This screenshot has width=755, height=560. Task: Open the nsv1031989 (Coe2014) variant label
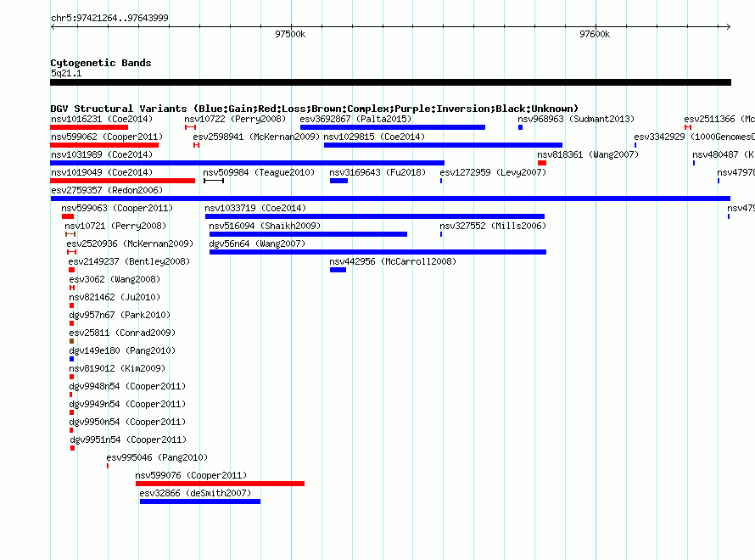[x=102, y=154]
